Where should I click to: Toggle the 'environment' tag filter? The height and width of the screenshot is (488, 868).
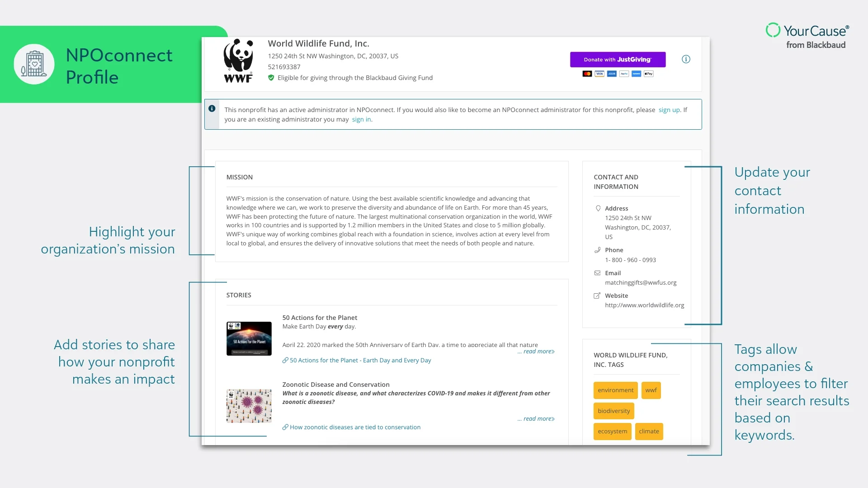tap(616, 390)
